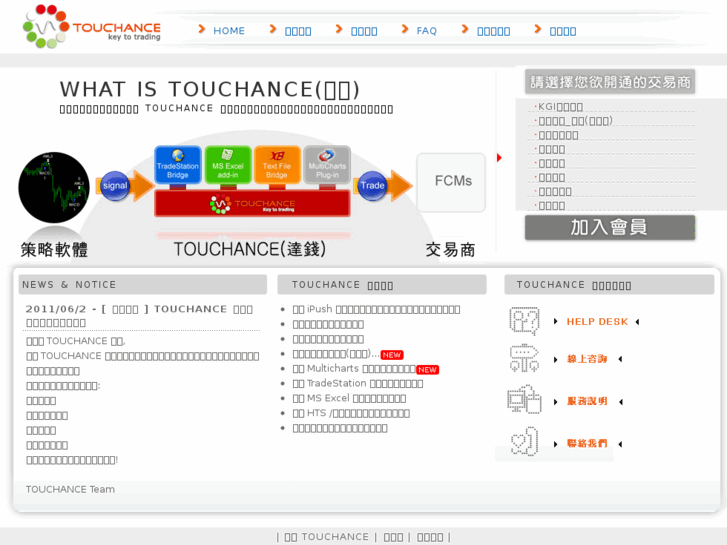Open the 2011/06/2 news headline
Image resolution: width=727 pixels, height=545 pixels.
[x=139, y=315]
